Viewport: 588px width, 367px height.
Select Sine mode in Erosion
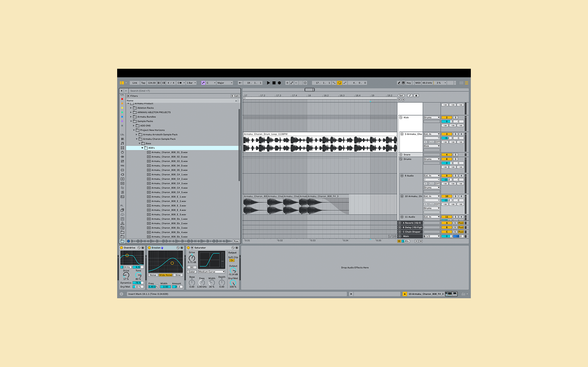coord(178,275)
